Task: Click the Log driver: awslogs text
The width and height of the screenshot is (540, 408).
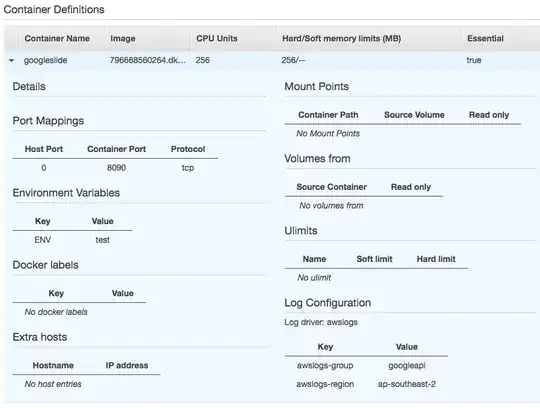Action: tap(321, 322)
